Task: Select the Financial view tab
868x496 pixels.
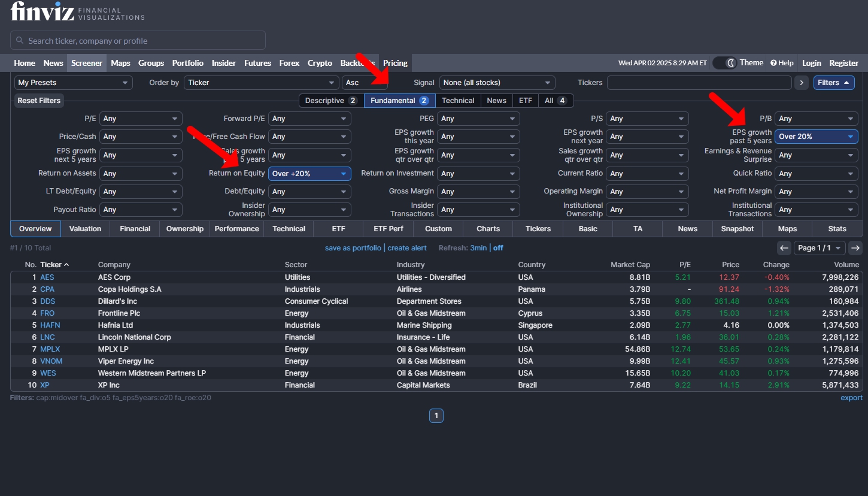Action: coord(135,229)
